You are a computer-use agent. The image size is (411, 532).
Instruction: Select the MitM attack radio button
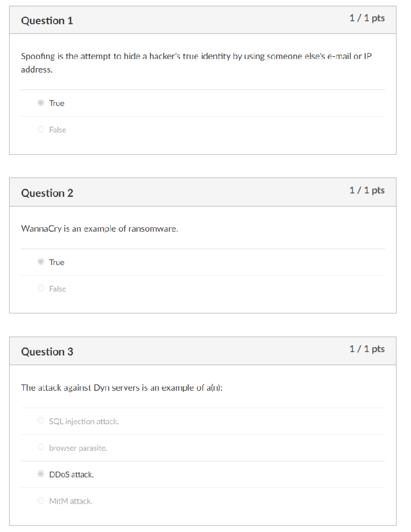click(41, 500)
